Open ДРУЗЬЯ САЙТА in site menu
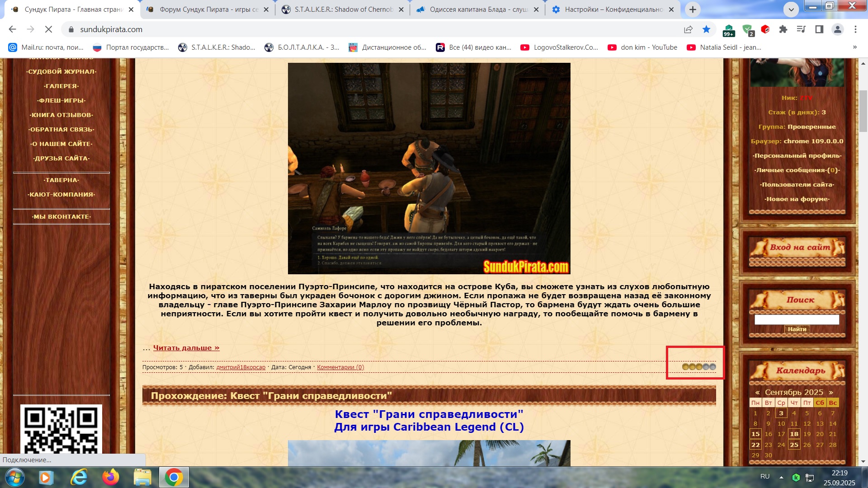The width and height of the screenshot is (868, 488). pos(61,158)
